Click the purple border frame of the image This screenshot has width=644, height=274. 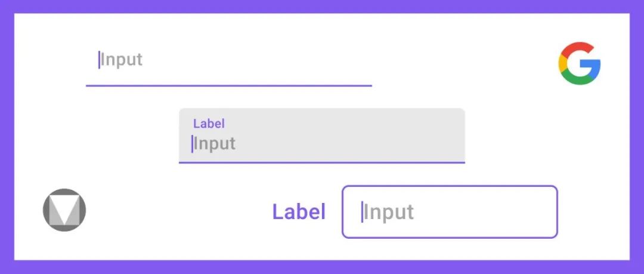coord(322,6)
